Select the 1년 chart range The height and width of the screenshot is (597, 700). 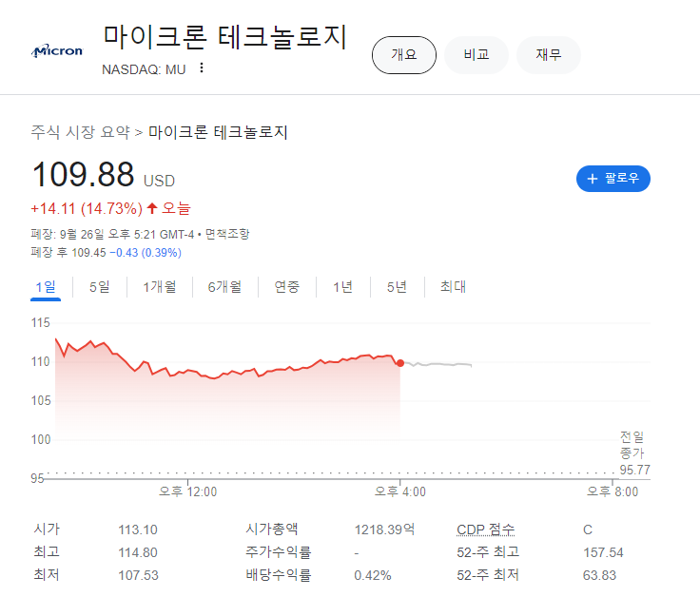pyautogui.click(x=342, y=287)
